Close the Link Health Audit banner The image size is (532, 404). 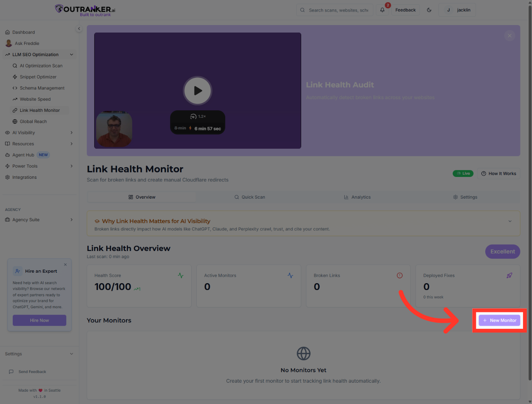click(510, 36)
